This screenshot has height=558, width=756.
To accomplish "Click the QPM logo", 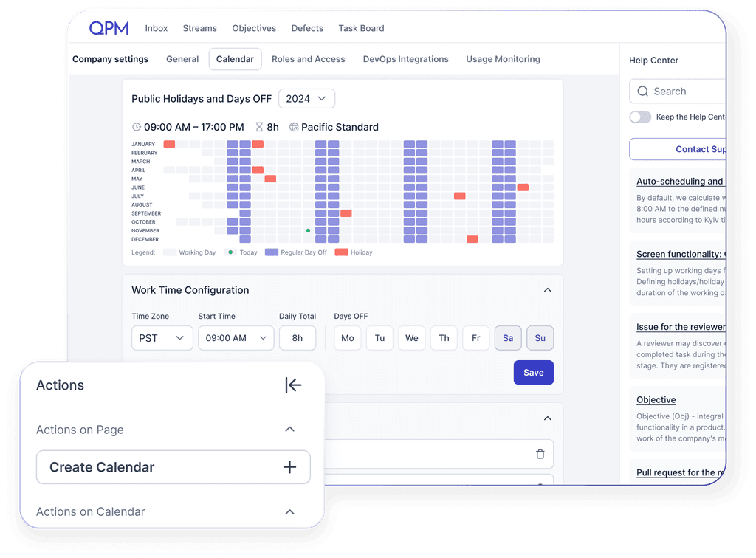I will (109, 28).
